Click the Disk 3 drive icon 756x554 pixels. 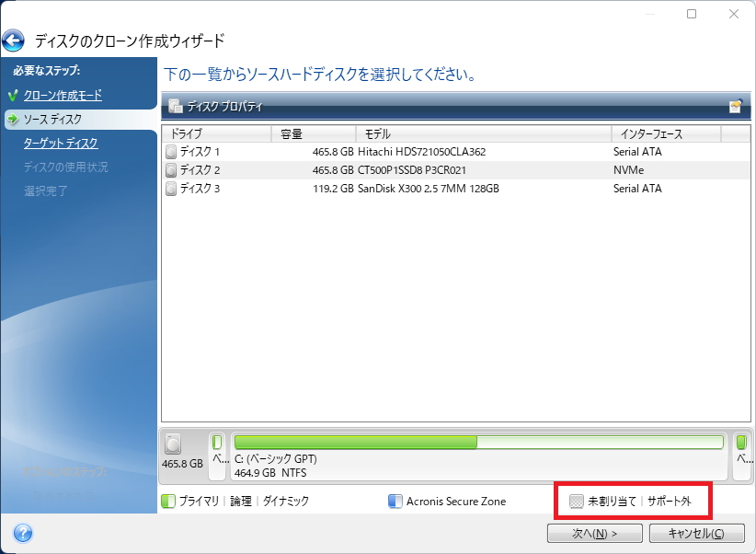171,189
